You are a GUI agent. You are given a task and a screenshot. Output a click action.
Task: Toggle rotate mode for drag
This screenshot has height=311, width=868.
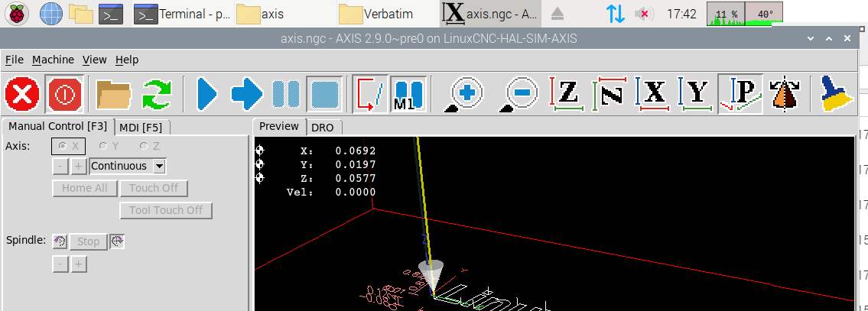pyautogui.click(x=785, y=93)
